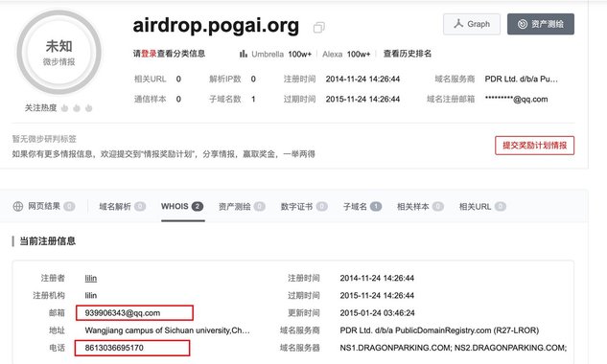Select the WHOIS tab

click(x=182, y=206)
